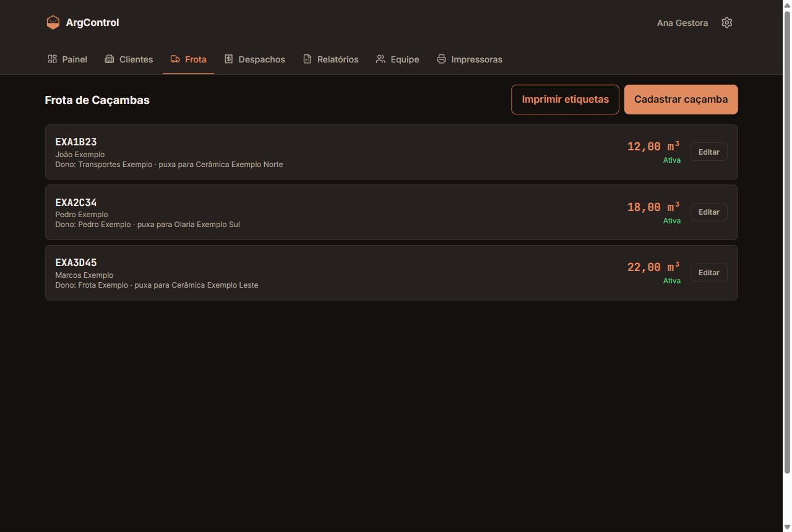Switch to the Despachos tab
Image resolution: width=792 pixels, height=532 pixels.
click(254, 59)
